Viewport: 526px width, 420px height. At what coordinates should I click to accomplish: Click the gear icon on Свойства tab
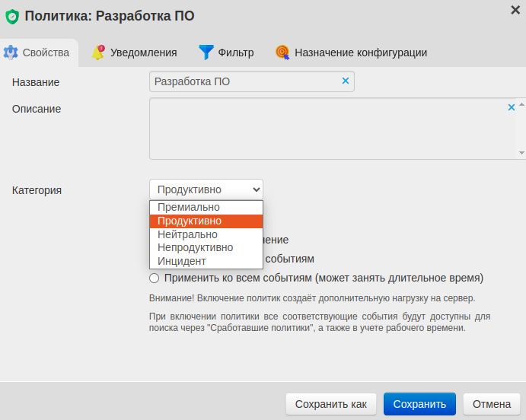11,52
